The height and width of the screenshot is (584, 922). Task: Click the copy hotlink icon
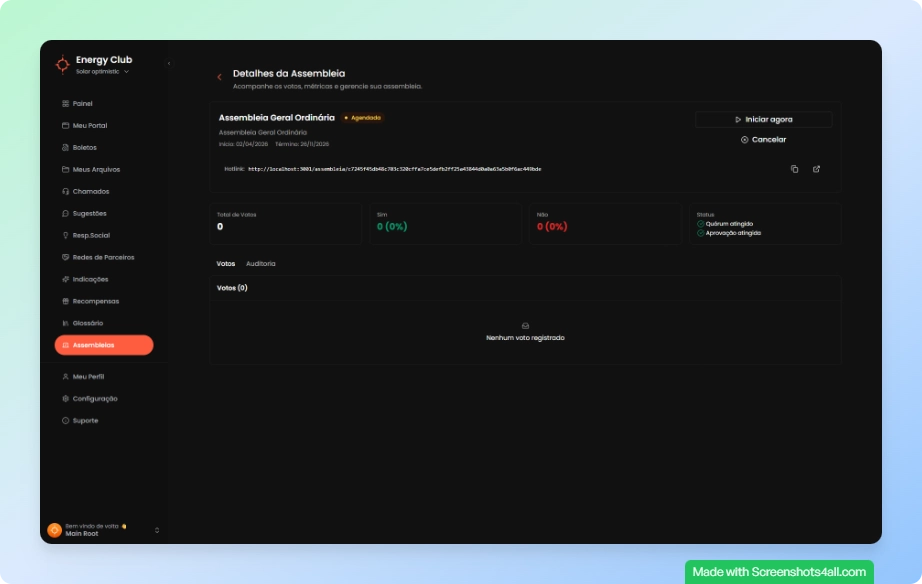pyautogui.click(x=794, y=169)
